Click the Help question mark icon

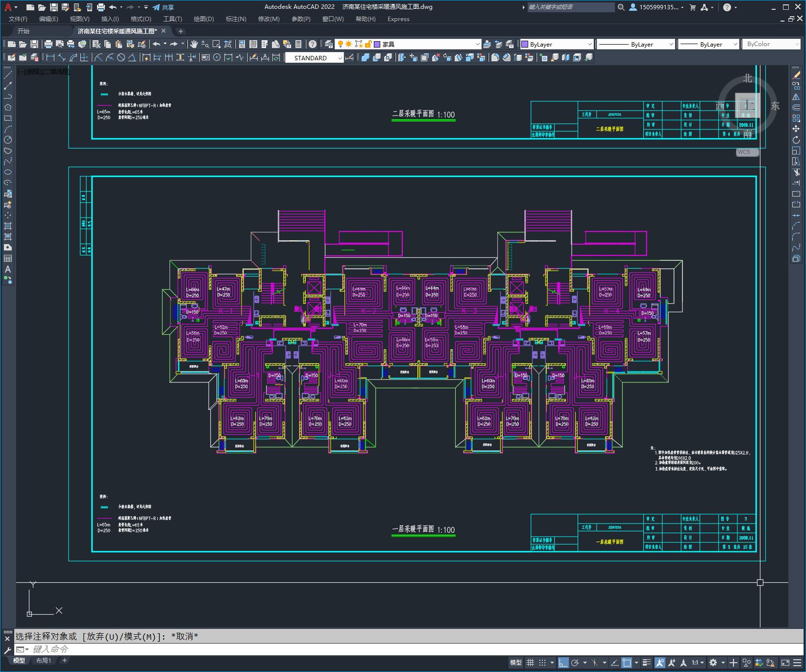312,44
